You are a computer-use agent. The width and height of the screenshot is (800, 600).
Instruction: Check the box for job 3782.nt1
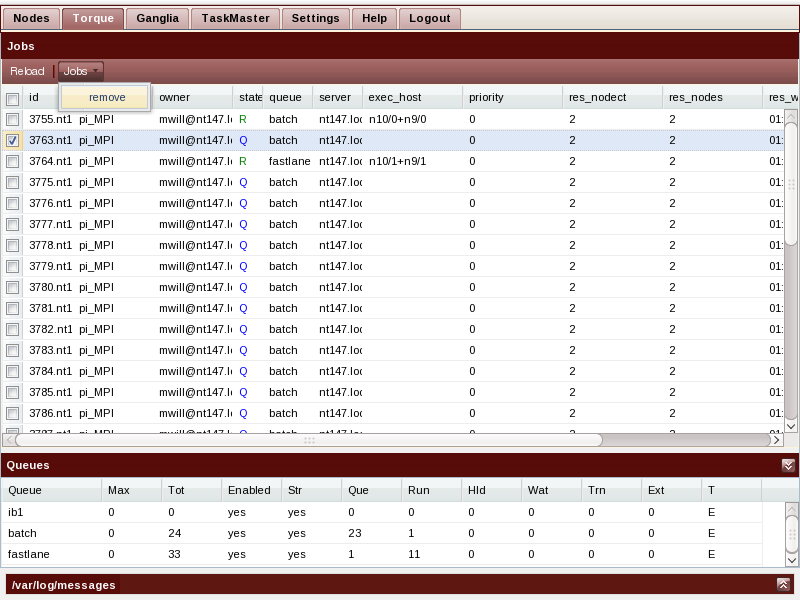coord(13,330)
